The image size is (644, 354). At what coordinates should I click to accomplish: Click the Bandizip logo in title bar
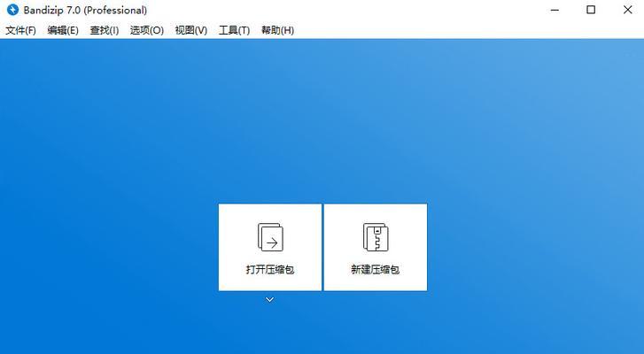click(12, 10)
